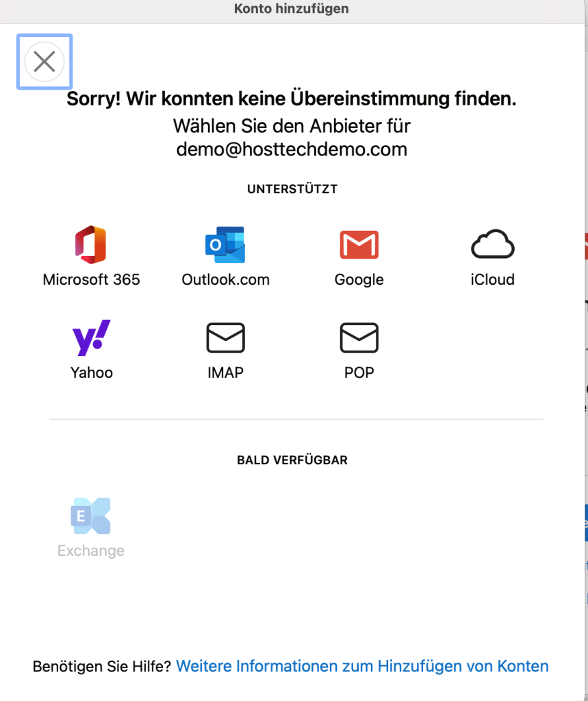
Task: Click the Yahoo text label
Action: pos(91,372)
